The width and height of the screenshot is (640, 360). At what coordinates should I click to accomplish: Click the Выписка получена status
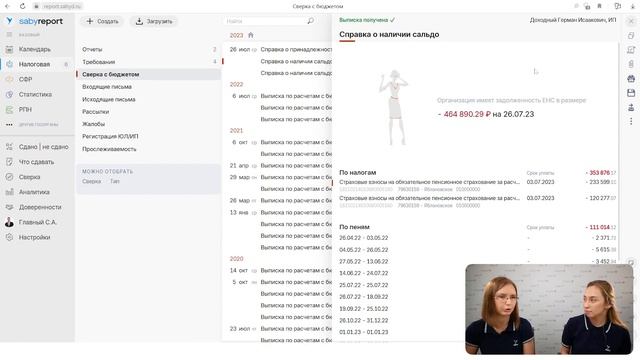click(x=367, y=20)
